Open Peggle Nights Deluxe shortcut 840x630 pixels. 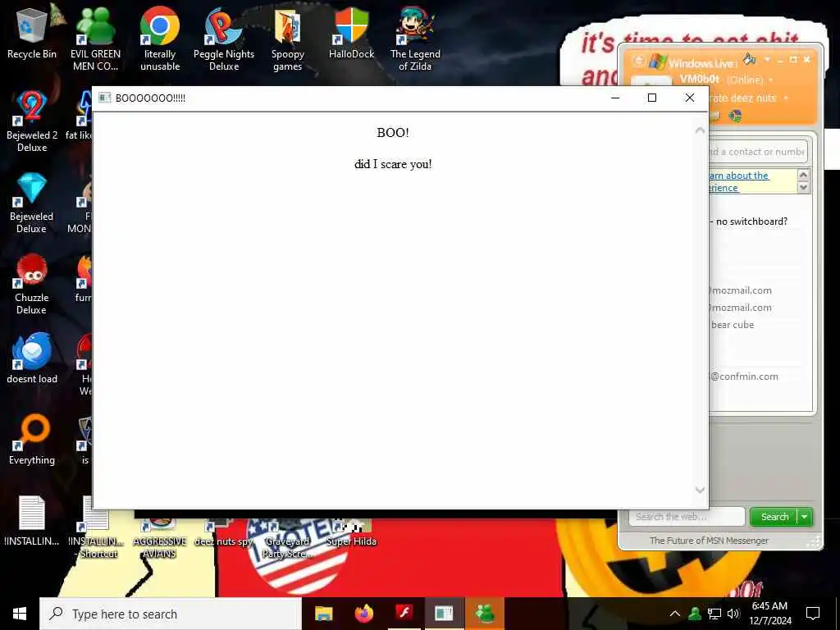tap(224, 39)
